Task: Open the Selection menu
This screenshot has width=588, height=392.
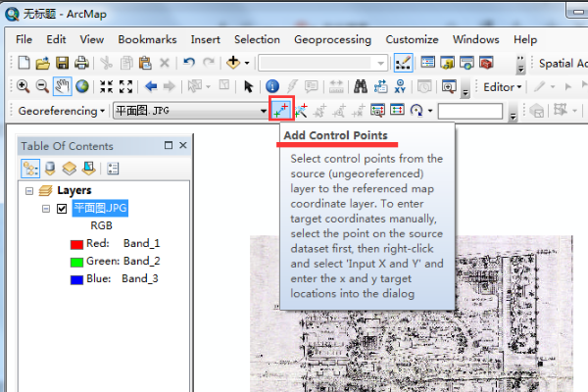Action: click(257, 39)
